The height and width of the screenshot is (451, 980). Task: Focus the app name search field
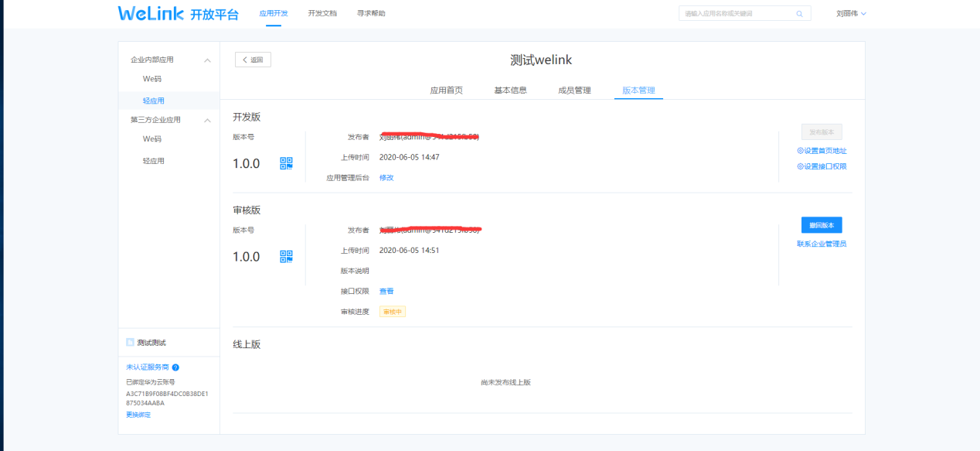click(x=734, y=14)
